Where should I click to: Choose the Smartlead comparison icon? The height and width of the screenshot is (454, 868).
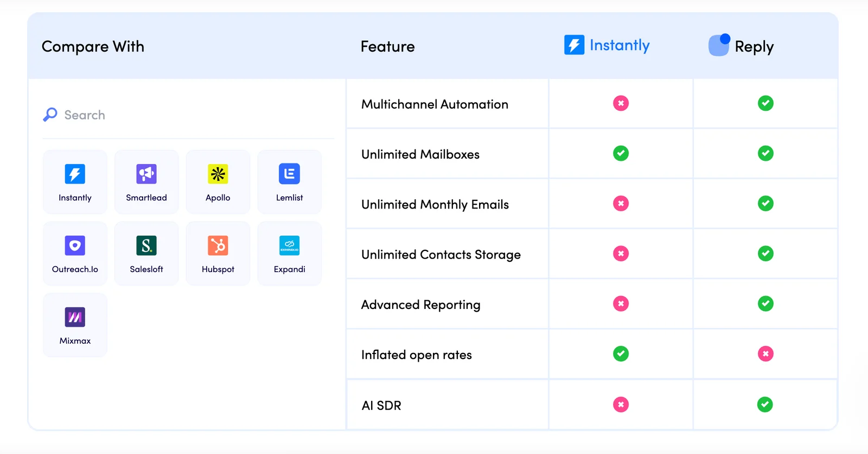146,174
